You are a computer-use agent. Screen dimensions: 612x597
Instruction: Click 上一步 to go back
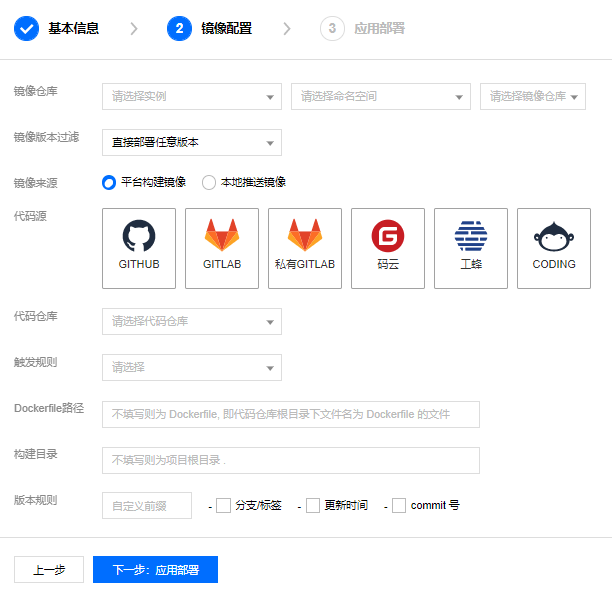coord(49,570)
